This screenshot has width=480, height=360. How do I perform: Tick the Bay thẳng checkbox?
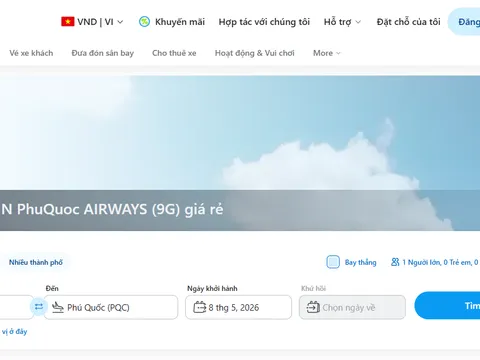pos(333,262)
